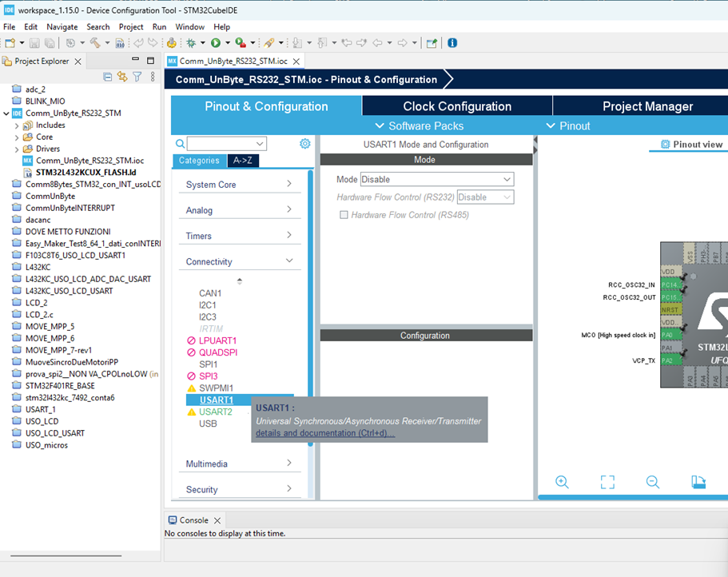Select the LPUART1 peripheral
The width and height of the screenshot is (728, 577).
click(217, 340)
